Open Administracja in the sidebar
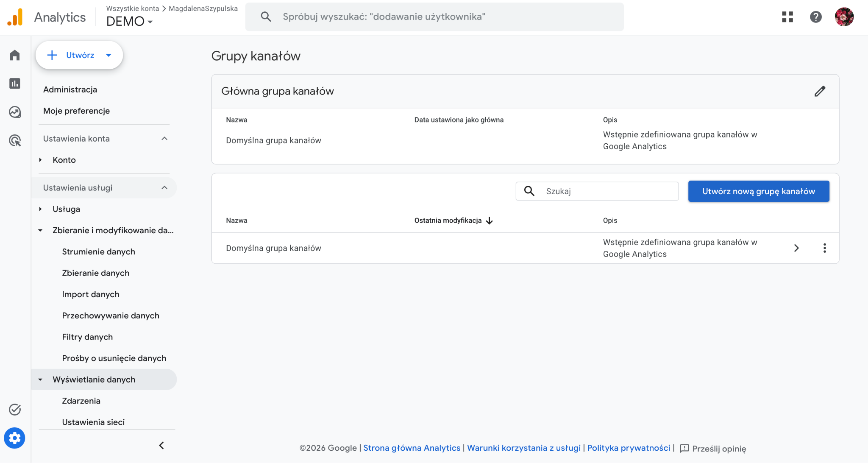The width and height of the screenshot is (868, 463). pyautogui.click(x=70, y=89)
